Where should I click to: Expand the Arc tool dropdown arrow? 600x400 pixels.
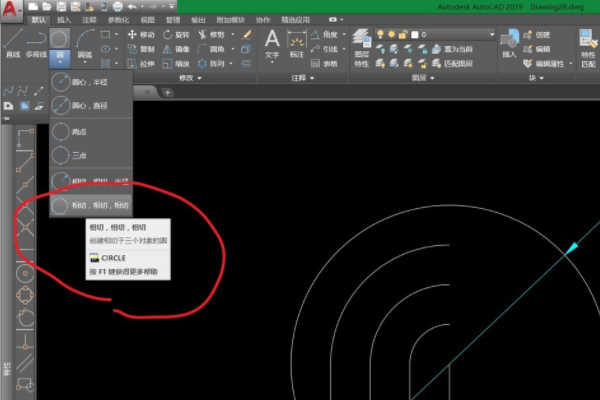pyautogui.click(x=85, y=62)
